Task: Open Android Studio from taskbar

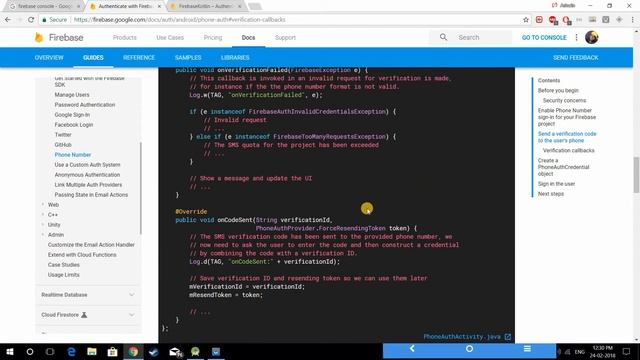Action: tap(196, 351)
